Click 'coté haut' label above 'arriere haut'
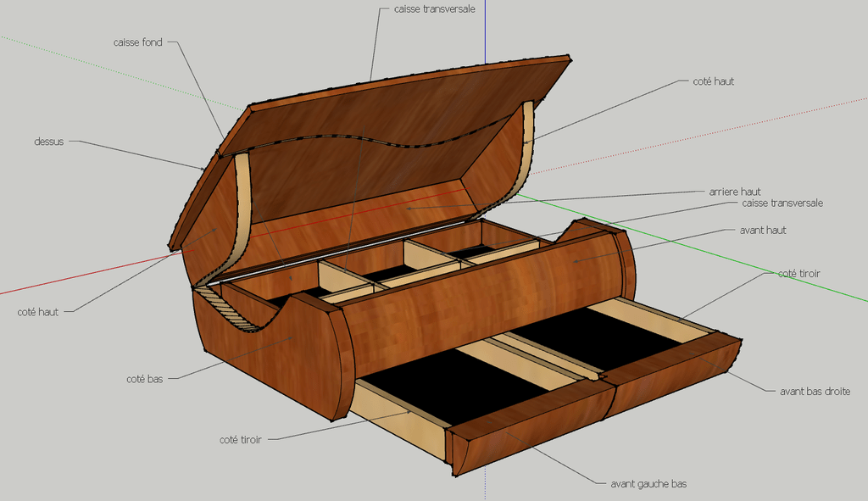The image size is (868, 501). tap(713, 81)
